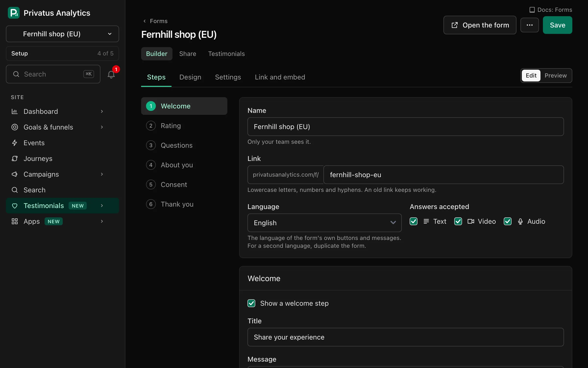The image size is (588, 368).
Task: Click the Privatus Analytics logo icon
Action: (14, 13)
